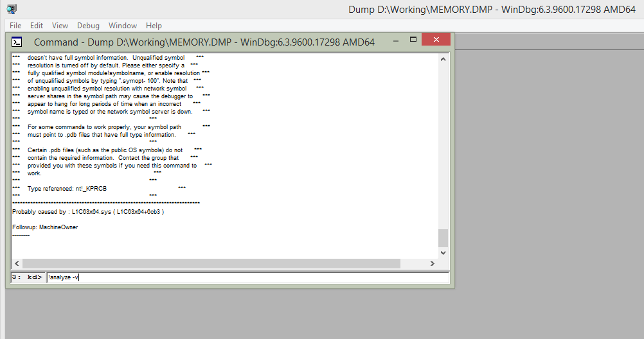
Task: Open the Window menu
Action: pyautogui.click(x=122, y=26)
